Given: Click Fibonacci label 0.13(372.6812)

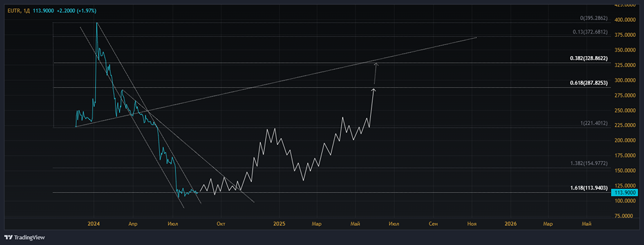Looking at the screenshot, I should (x=589, y=32).
